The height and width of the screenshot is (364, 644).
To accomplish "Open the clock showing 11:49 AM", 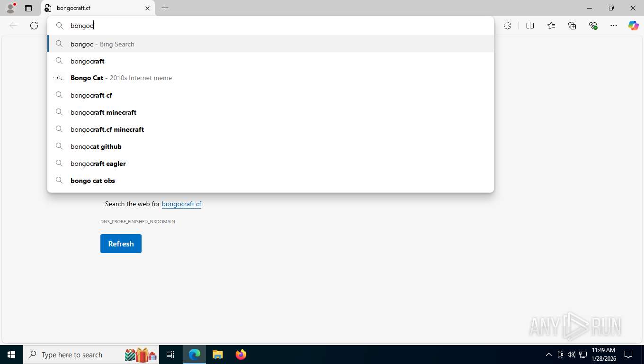I will (603, 355).
